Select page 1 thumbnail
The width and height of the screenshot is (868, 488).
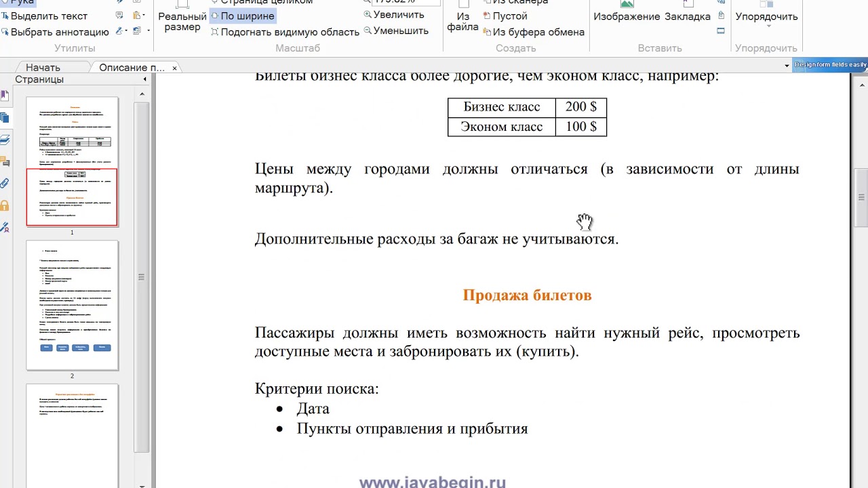point(72,161)
